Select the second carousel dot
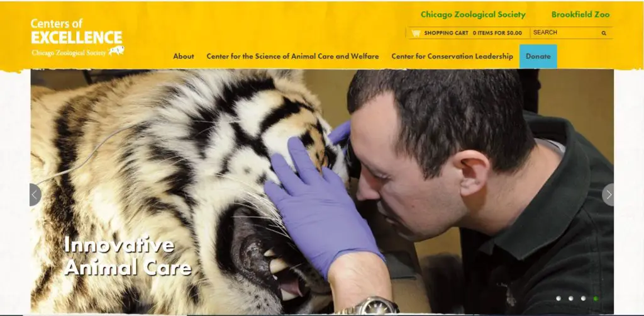 click(x=571, y=298)
